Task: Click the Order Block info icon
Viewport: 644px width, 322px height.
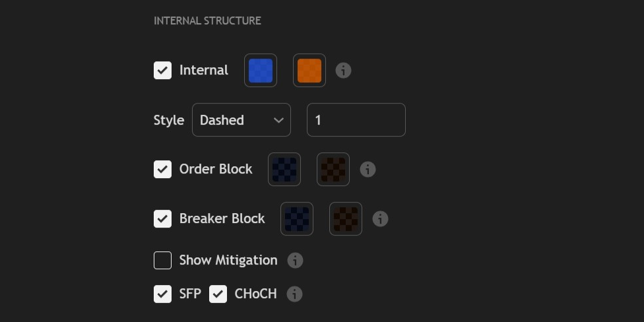Action: 368,170
